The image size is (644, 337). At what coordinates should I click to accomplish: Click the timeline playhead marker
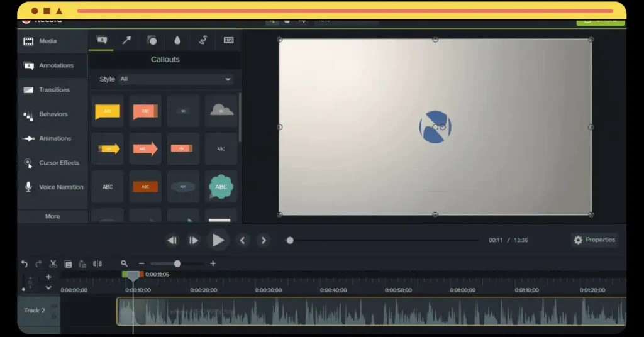tap(133, 275)
